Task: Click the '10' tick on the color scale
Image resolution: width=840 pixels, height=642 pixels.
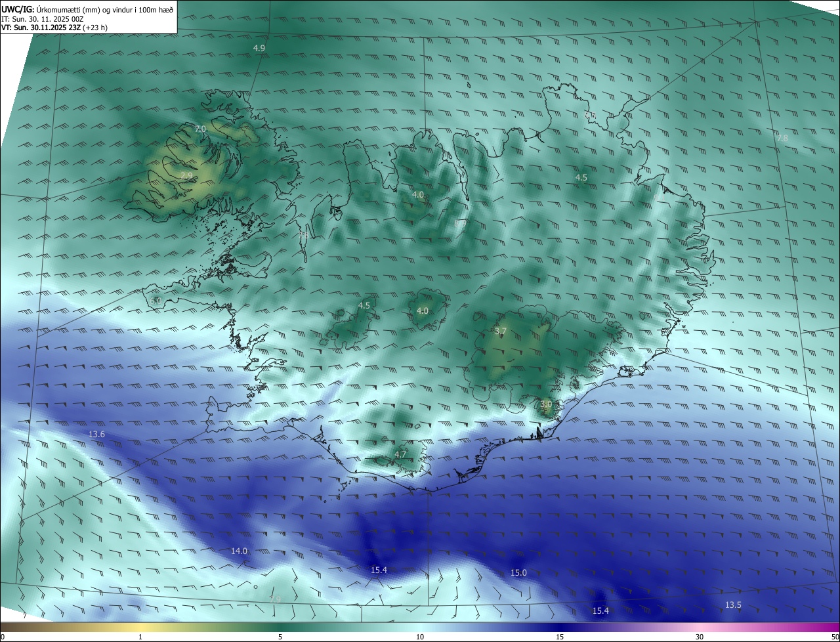Action: pos(420,637)
